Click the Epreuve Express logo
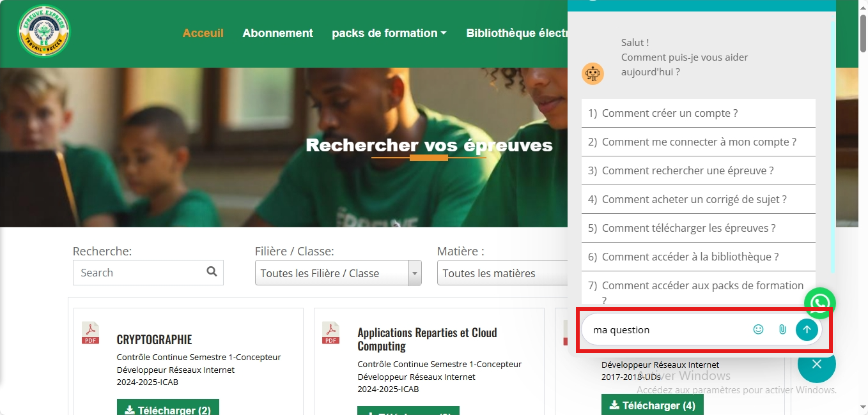 tap(44, 32)
